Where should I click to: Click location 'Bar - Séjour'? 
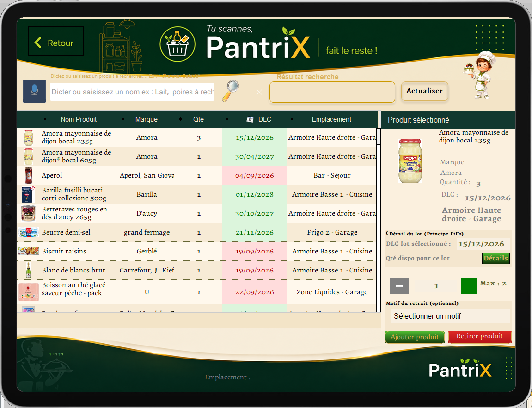[332, 175]
